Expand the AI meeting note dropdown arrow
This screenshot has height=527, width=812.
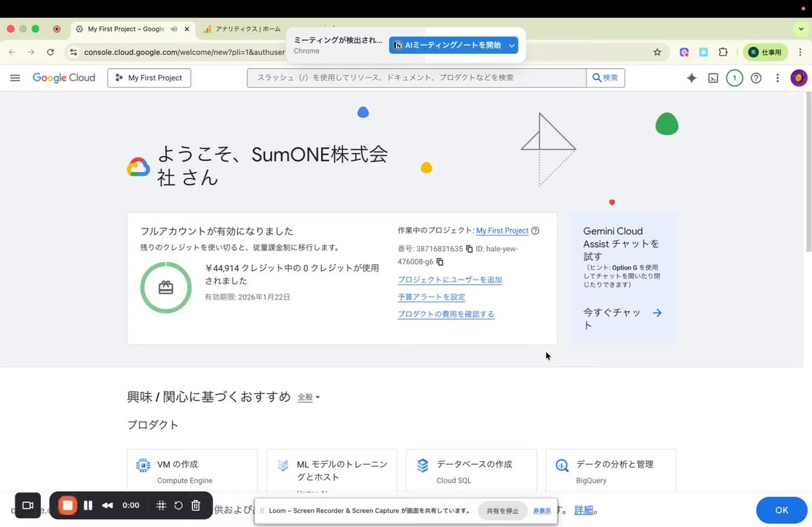pos(511,45)
